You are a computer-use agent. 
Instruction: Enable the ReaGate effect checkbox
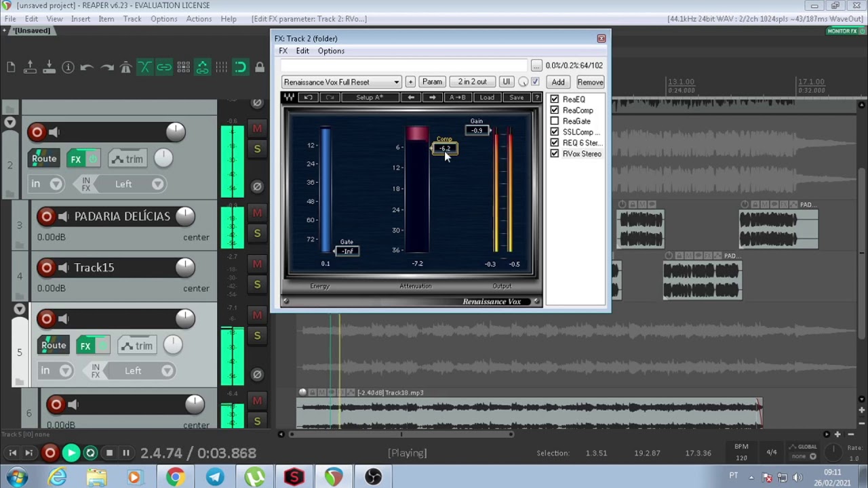click(555, 121)
